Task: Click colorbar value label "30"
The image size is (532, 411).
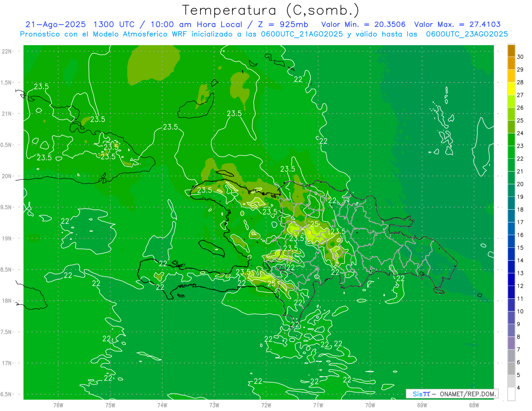Action: tap(520, 57)
